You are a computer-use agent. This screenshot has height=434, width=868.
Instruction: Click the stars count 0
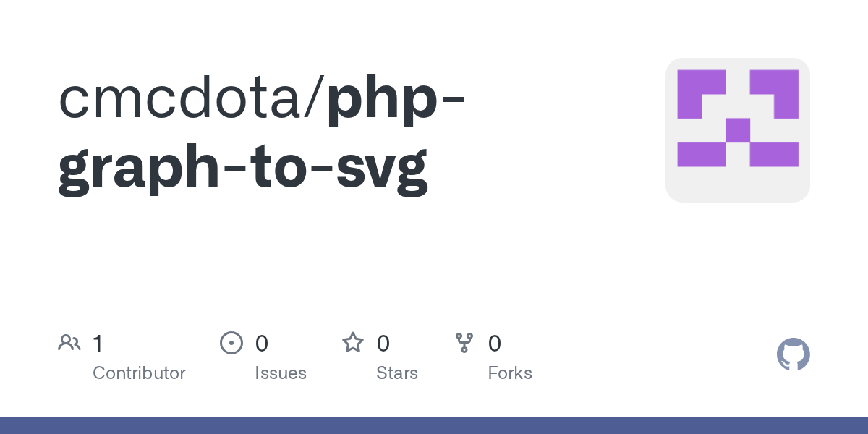(383, 343)
